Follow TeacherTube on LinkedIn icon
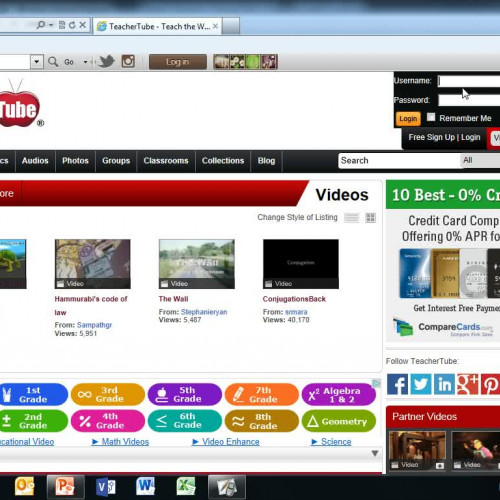Image resolution: width=500 pixels, height=500 pixels. [444, 384]
